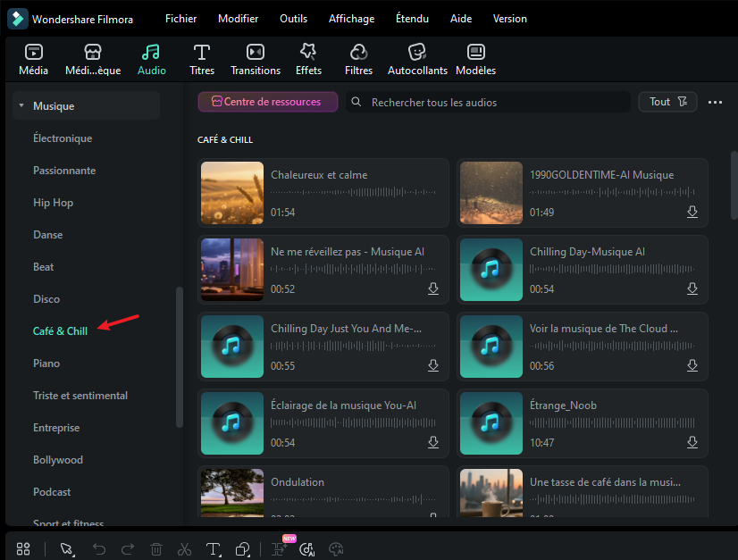
Task: Select the Effets icon
Action: (x=308, y=53)
